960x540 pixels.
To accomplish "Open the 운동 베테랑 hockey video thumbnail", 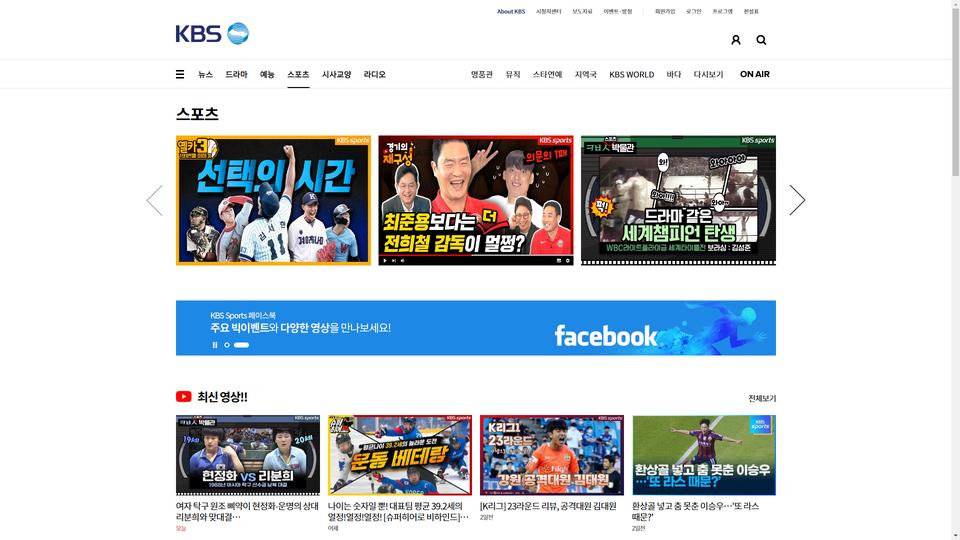I will point(400,455).
